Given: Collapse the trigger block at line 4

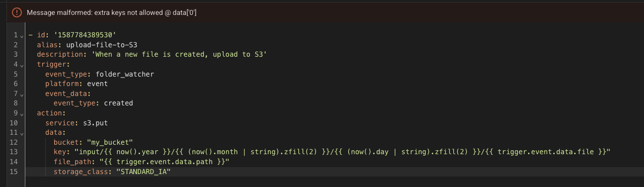Looking at the screenshot, I should point(22,65).
